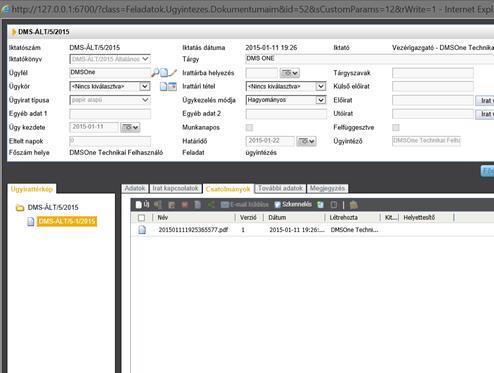Click the browser address URL in title bar

click(x=224, y=9)
